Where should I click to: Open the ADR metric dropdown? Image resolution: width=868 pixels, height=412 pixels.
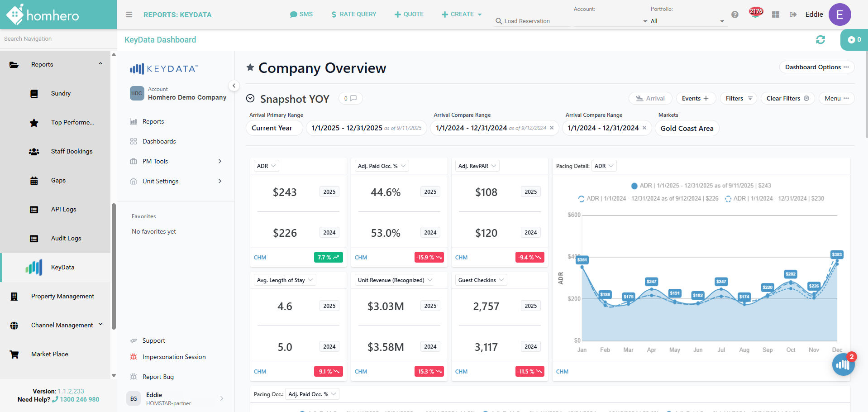coord(267,166)
